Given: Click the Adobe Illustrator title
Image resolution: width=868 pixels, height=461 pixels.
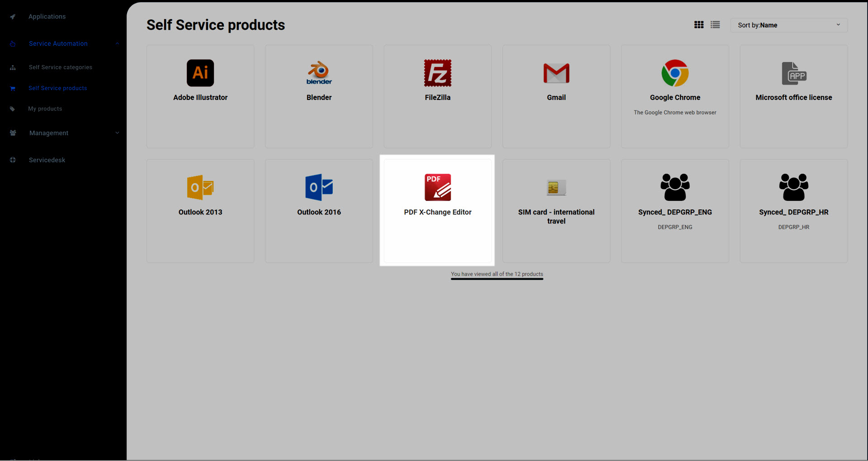Looking at the screenshot, I should click(200, 98).
